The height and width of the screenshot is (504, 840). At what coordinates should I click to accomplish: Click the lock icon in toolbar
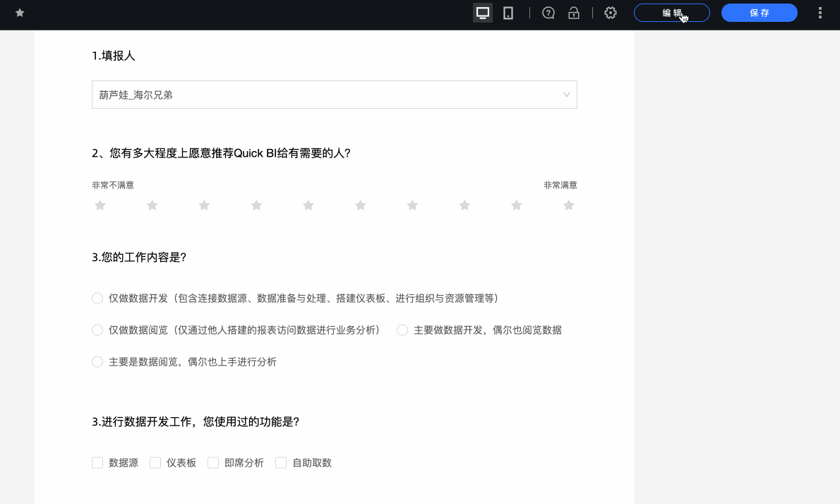pos(574,12)
